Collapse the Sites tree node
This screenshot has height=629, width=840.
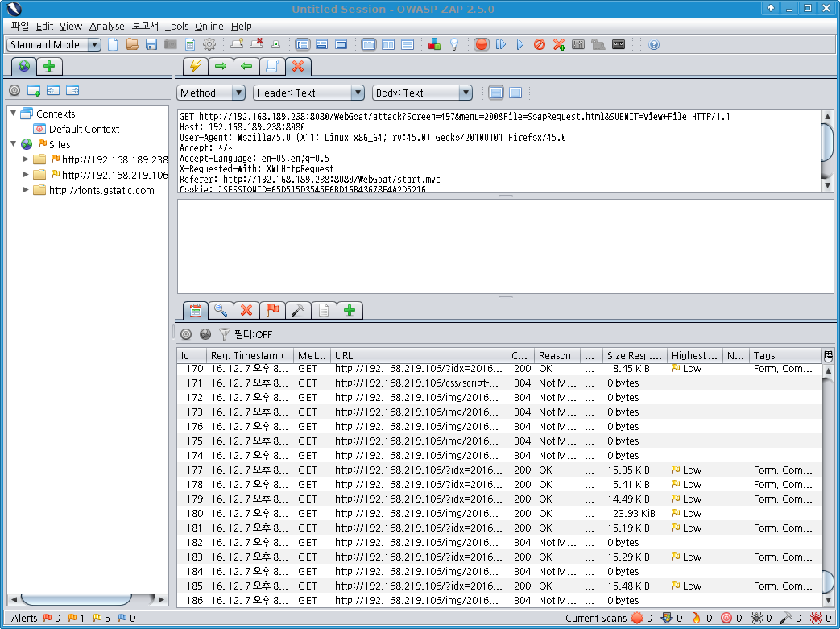tap(14, 143)
